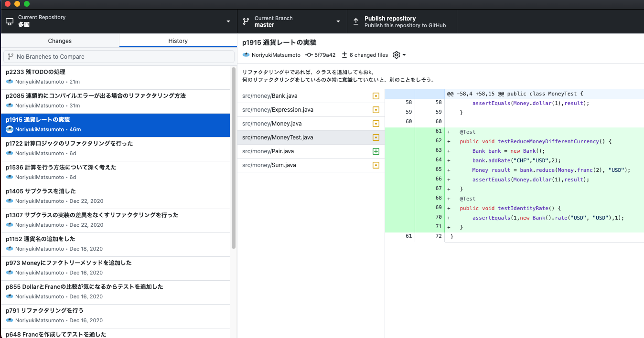Image resolution: width=644 pixels, height=338 pixels.
Task: Open src/money/MoneyTest.java diff
Action: (x=311, y=137)
